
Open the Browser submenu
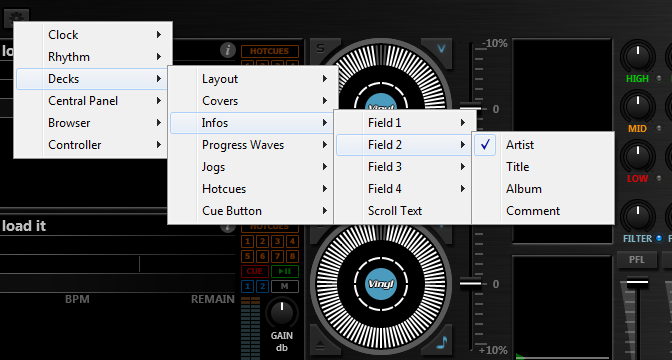[x=93, y=123]
